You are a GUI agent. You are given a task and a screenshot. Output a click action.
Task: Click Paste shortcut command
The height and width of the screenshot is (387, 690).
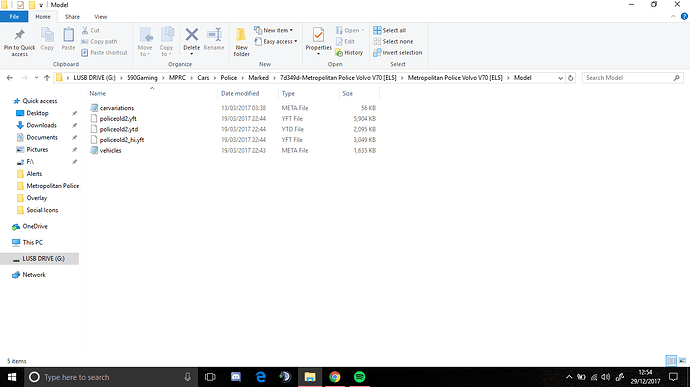tap(104, 52)
